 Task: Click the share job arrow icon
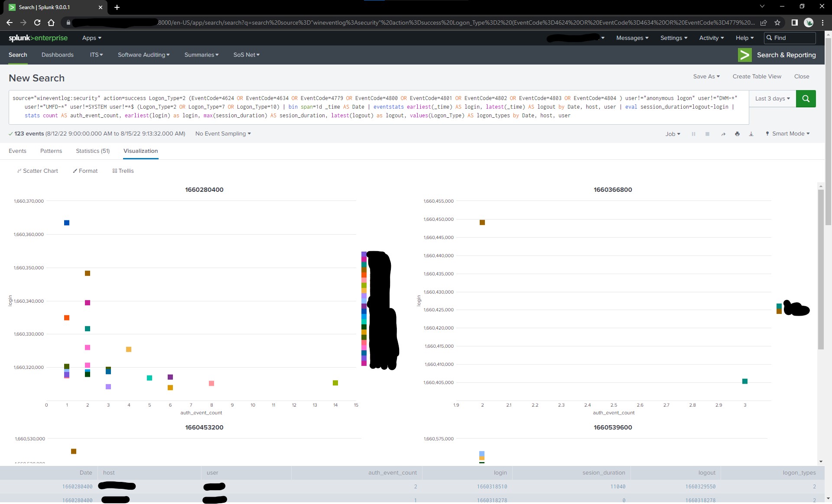(x=723, y=134)
